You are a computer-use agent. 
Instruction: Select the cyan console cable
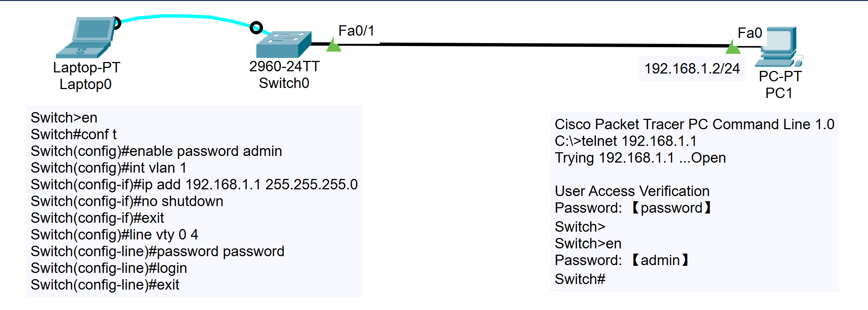[x=182, y=16]
